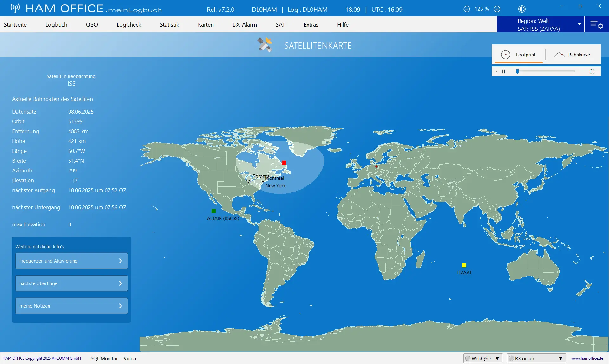The height and width of the screenshot is (364, 609).
Task: Select the green ALTAIR satellite marker
Action: tap(213, 211)
